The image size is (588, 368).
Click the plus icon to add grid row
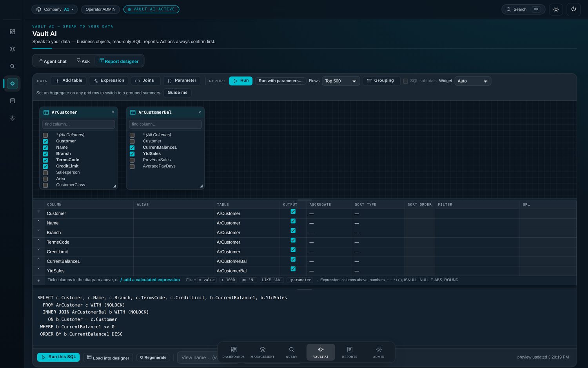[38, 281]
